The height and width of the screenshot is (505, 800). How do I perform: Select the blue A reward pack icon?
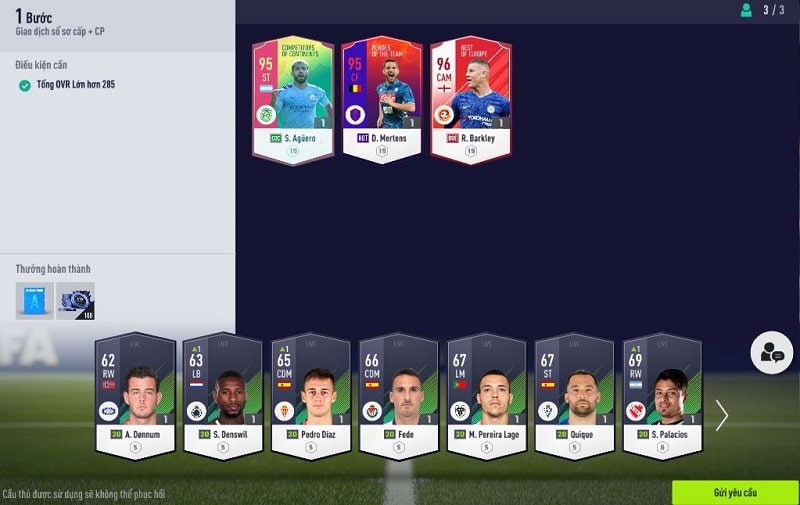(34, 301)
